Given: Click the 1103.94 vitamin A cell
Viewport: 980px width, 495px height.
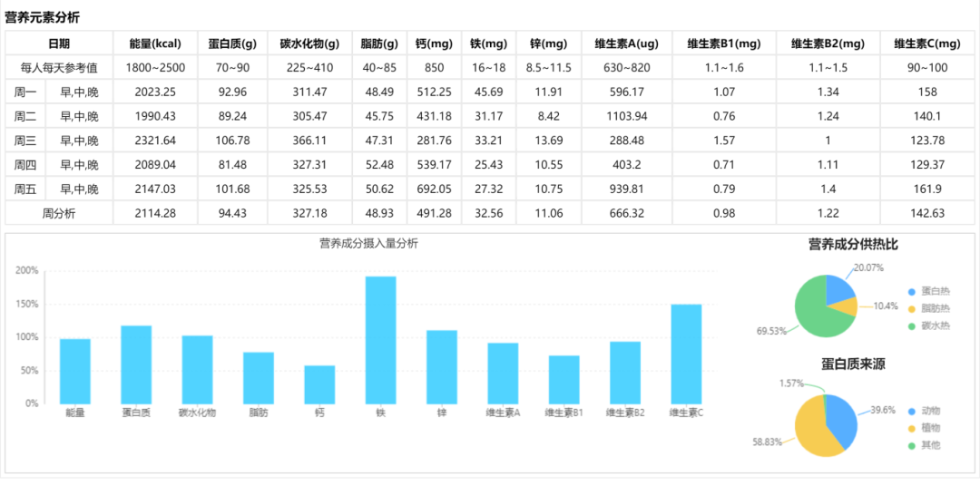Looking at the screenshot, I should 627,116.
